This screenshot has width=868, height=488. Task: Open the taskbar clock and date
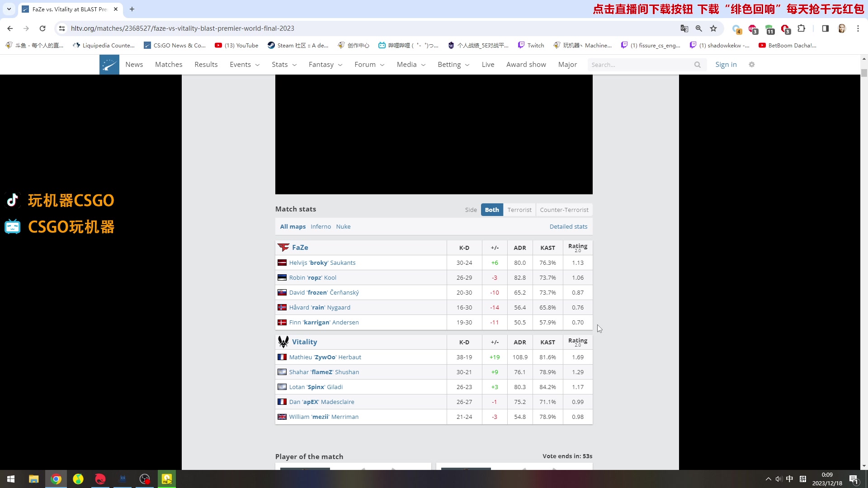[x=827, y=479]
